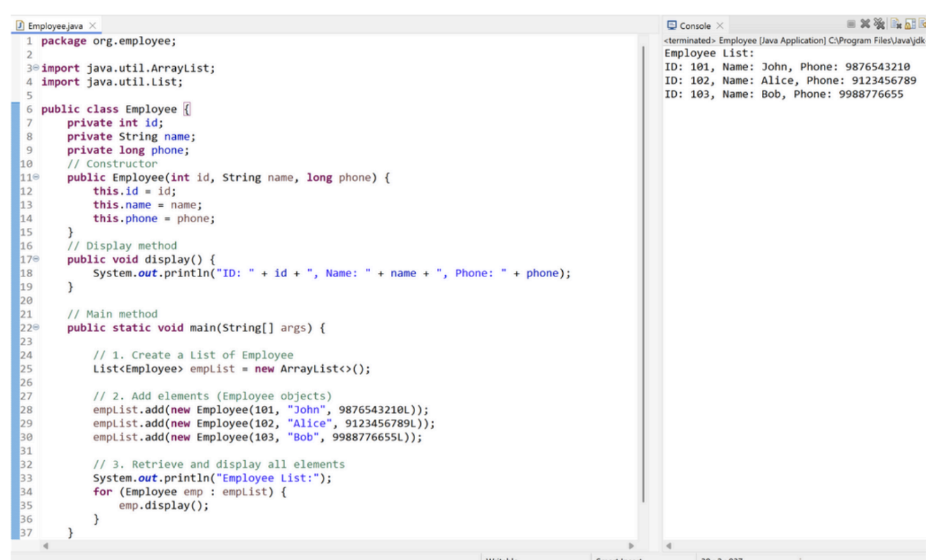
Task: Click the editor horizontal scrollbar left arrow
Action: [48, 545]
